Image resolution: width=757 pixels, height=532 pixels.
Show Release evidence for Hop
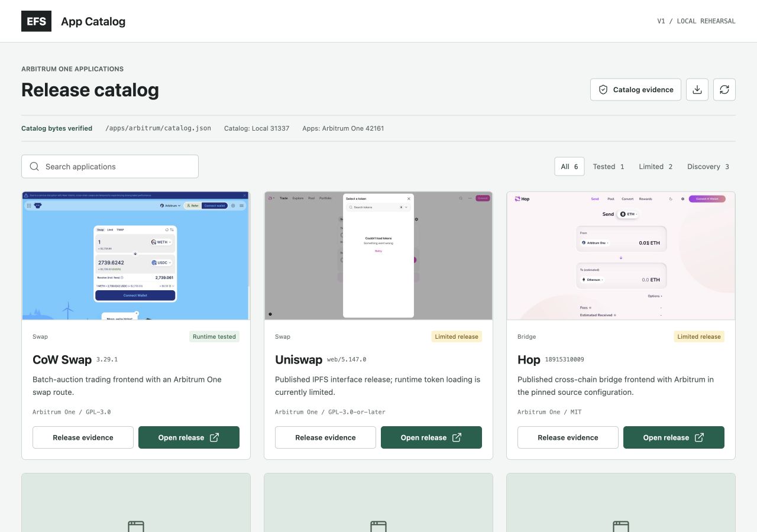(x=568, y=437)
